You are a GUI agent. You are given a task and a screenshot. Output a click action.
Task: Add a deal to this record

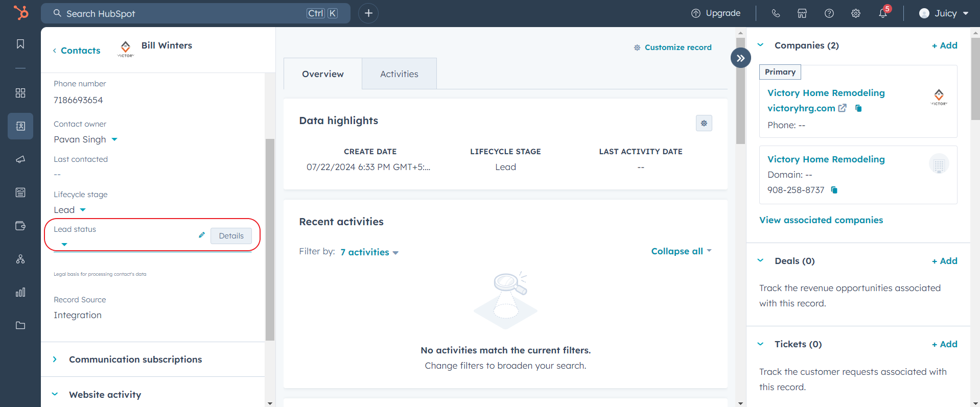pyautogui.click(x=944, y=261)
